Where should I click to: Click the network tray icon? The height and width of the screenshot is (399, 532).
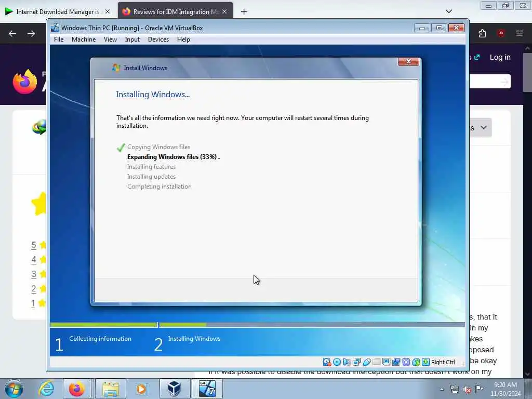pos(455,389)
